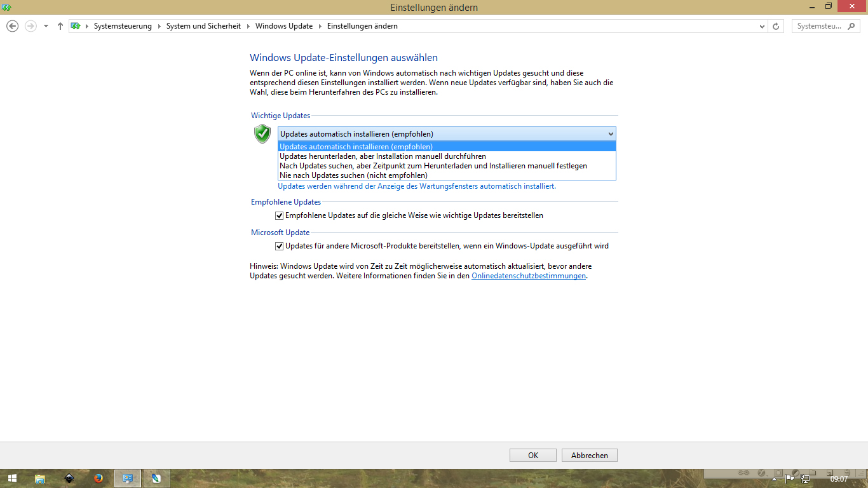
Task: Expand the arrow after the Windows Update breadcrumb
Action: pyautogui.click(x=320, y=26)
